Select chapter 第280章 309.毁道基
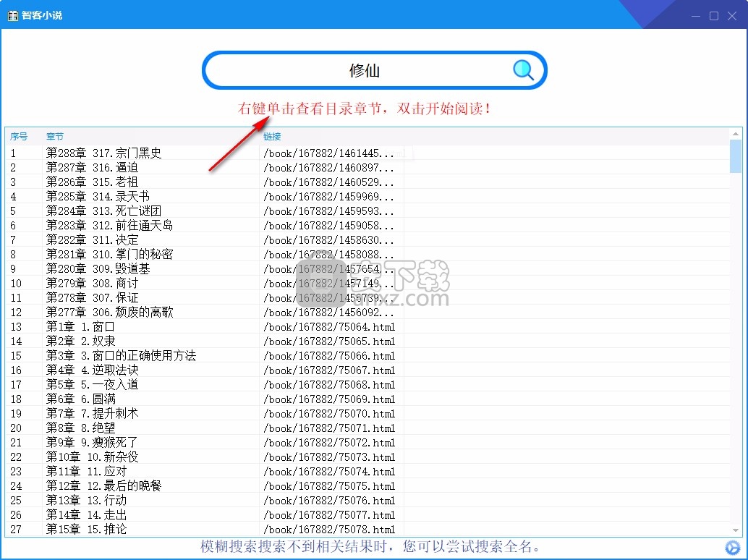The width and height of the screenshot is (748, 560). click(98, 268)
